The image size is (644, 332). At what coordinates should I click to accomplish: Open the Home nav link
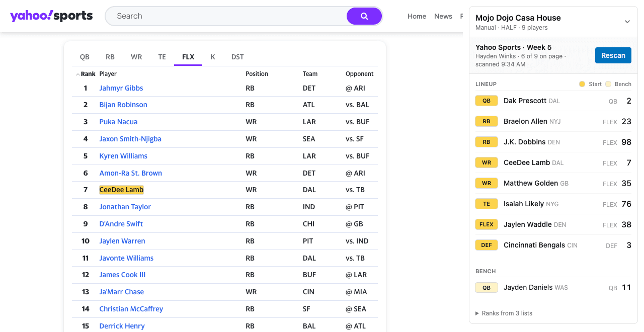[x=417, y=16]
